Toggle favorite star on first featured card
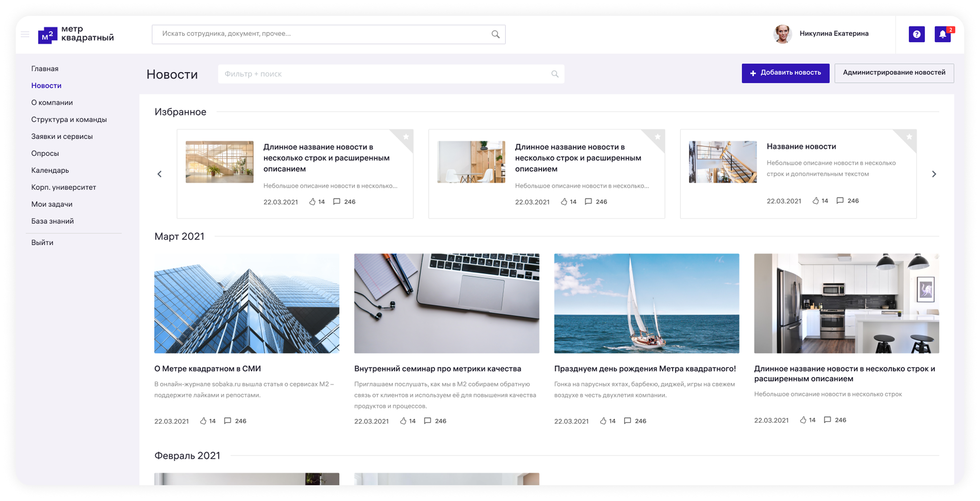The height and width of the screenshot is (501, 980). [406, 137]
